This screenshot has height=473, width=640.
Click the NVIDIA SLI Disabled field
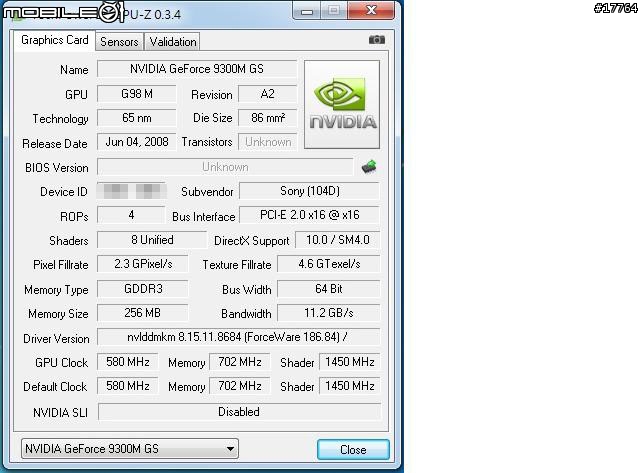tap(239, 412)
